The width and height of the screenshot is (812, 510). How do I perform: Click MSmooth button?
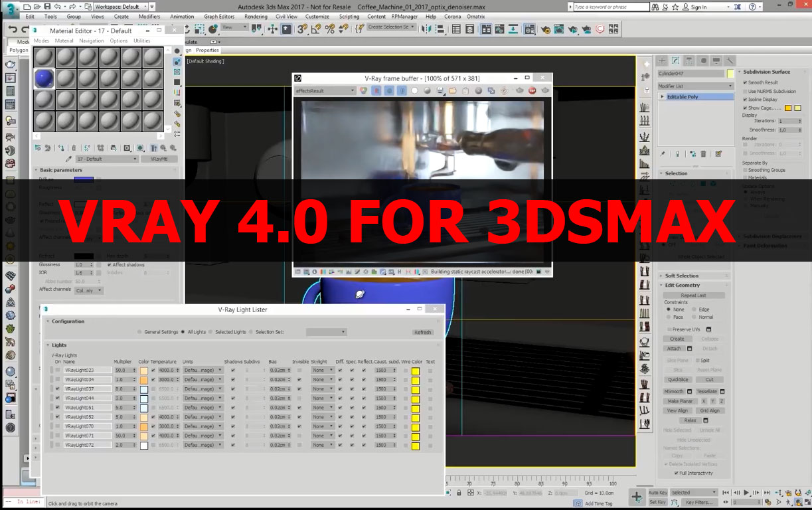pyautogui.click(x=674, y=392)
